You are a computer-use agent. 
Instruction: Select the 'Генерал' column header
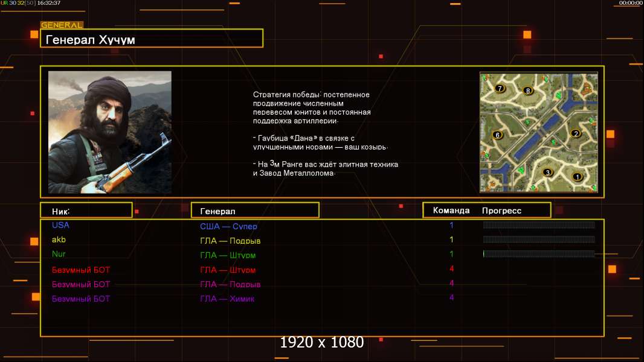tap(254, 211)
